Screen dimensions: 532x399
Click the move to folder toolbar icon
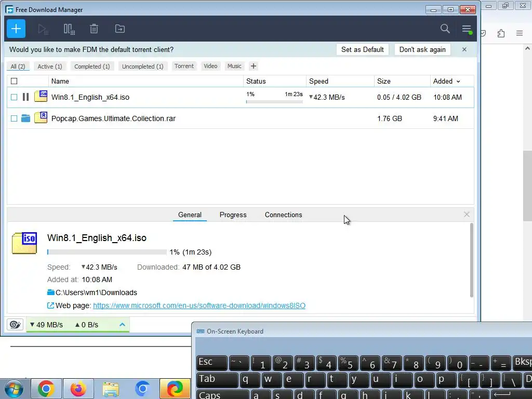pyautogui.click(x=120, y=29)
